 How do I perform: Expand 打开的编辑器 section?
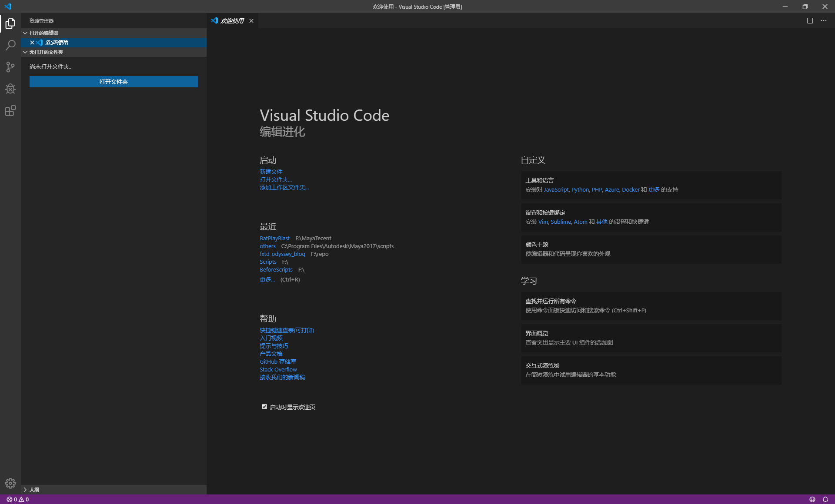pos(45,33)
